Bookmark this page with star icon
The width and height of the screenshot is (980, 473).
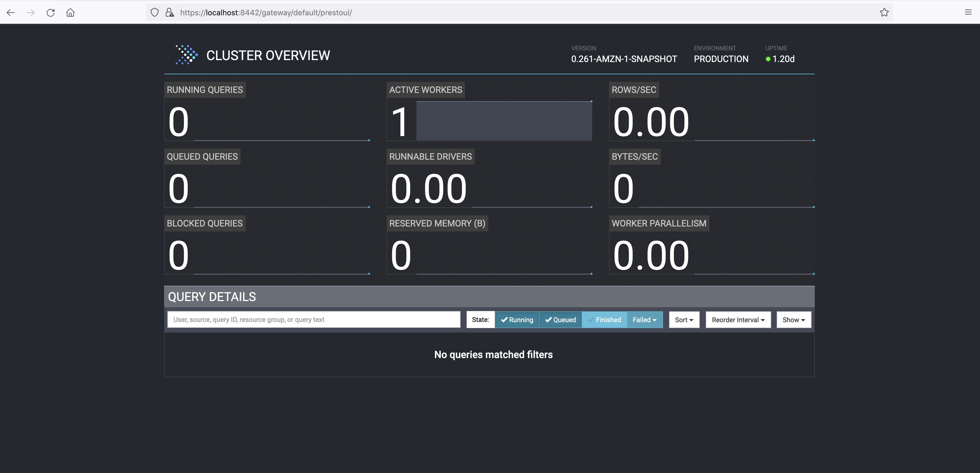coord(884,13)
